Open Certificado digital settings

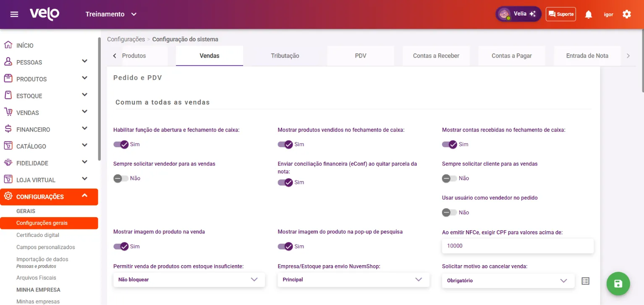[38, 235]
